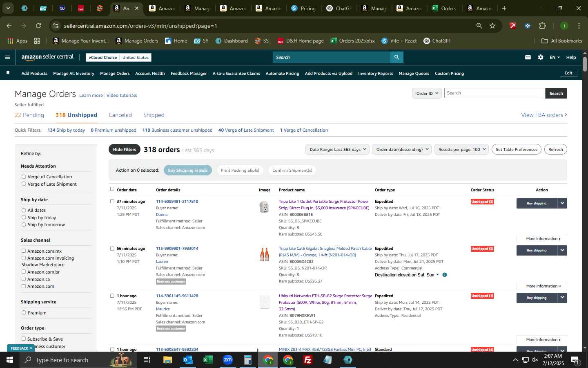Check the Amazon.ca sales channel box
Image resolution: width=588 pixels, height=368 pixels.
click(24, 279)
